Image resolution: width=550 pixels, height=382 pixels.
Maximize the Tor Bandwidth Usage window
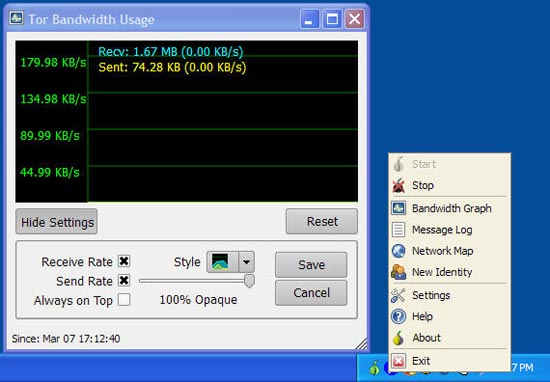[332, 19]
